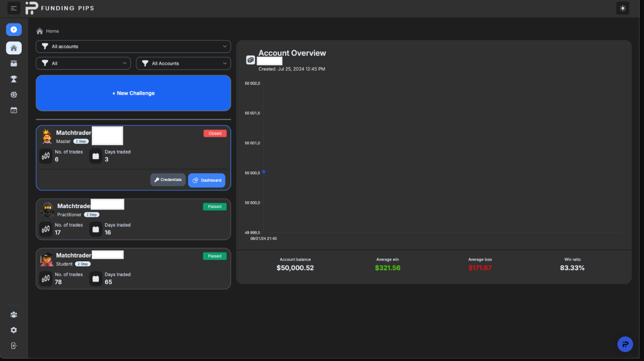
Task: Open the people group icon in sidebar
Action: coord(14,315)
